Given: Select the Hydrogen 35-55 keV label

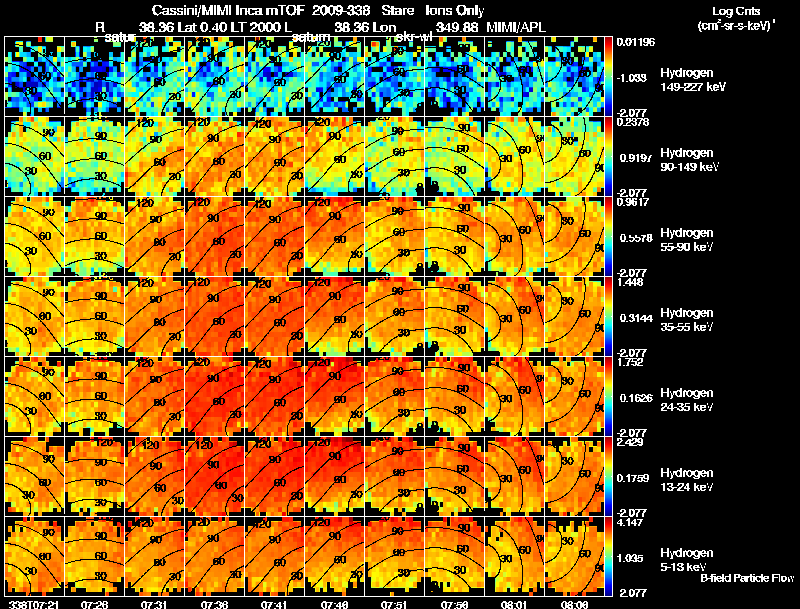Looking at the screenshot, I should (x=687, y=320).
